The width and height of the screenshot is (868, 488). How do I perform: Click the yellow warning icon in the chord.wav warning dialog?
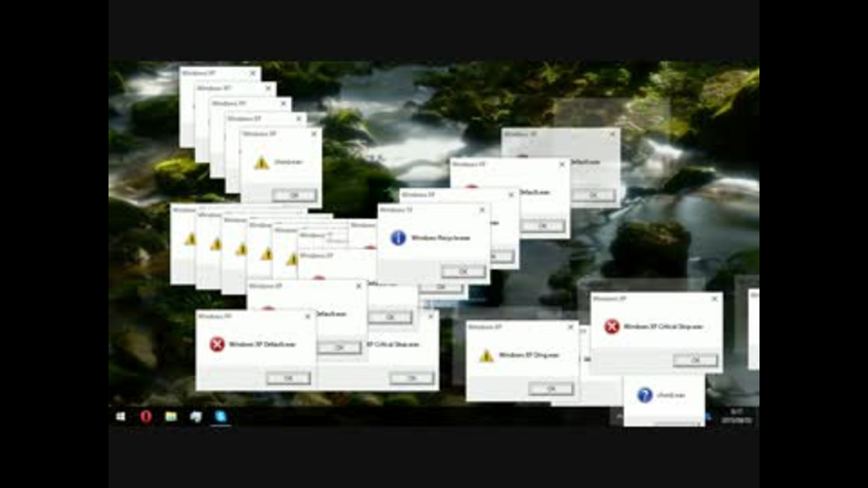[x=261, y=162]
